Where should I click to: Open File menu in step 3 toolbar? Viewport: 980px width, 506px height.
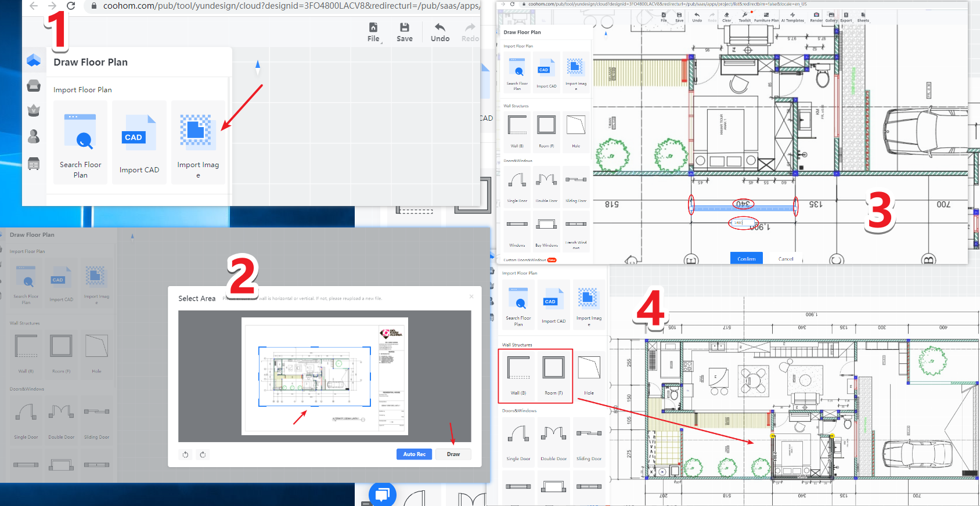[664, 17]
